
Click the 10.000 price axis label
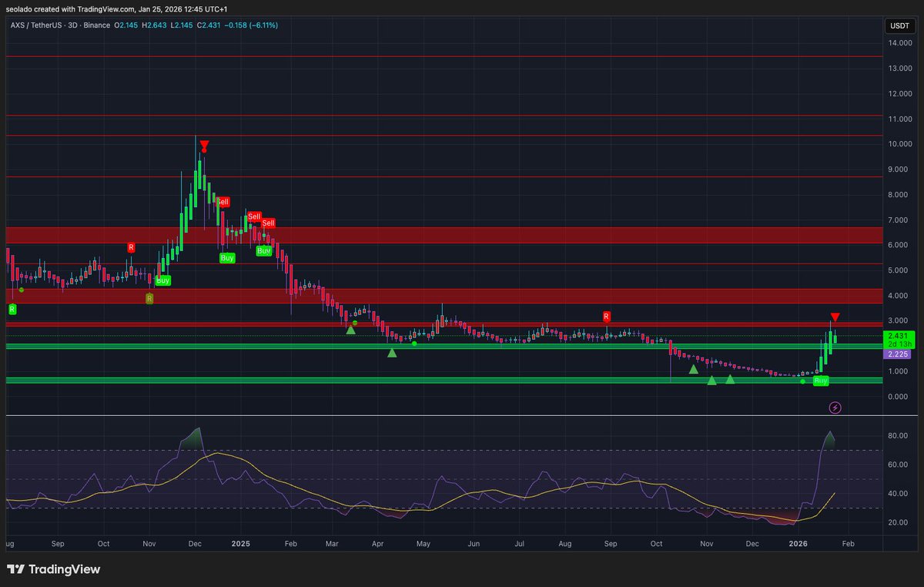(899, 144)
